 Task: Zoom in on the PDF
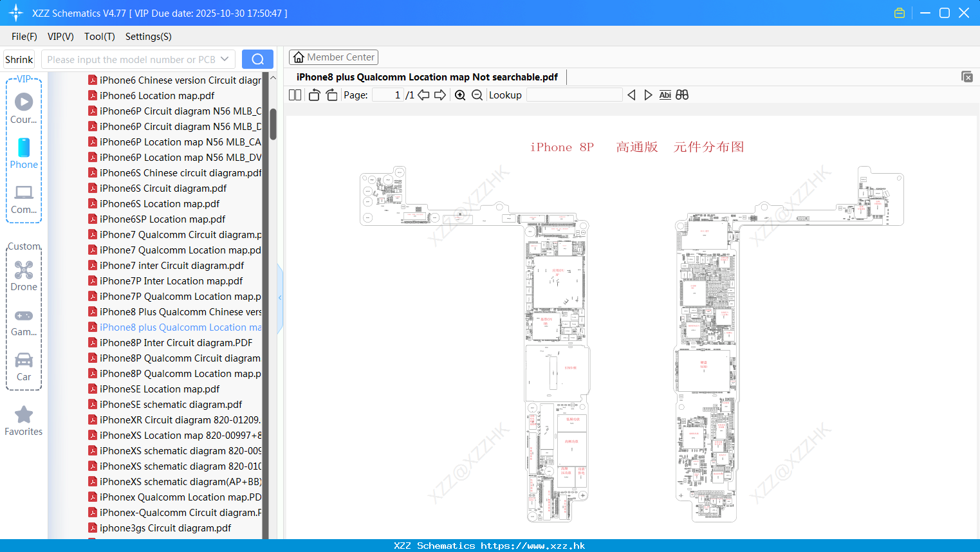point(460,95)
